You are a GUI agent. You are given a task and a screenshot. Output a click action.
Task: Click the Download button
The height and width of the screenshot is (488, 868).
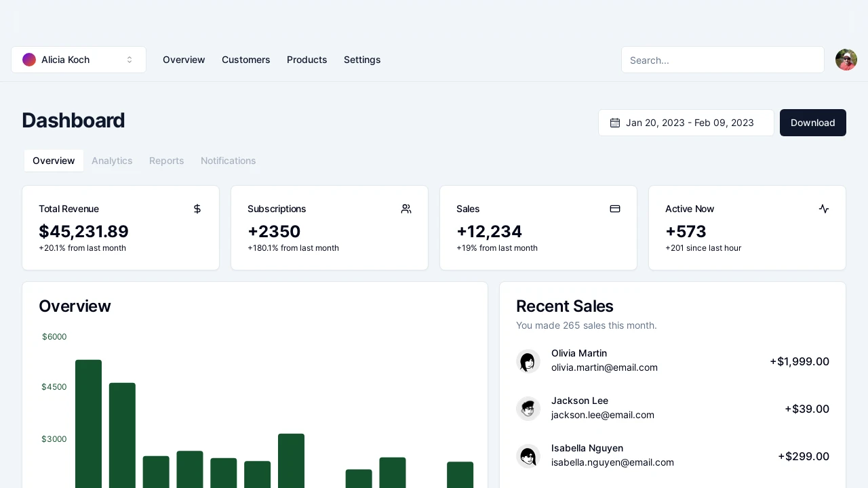pos(813,123)
